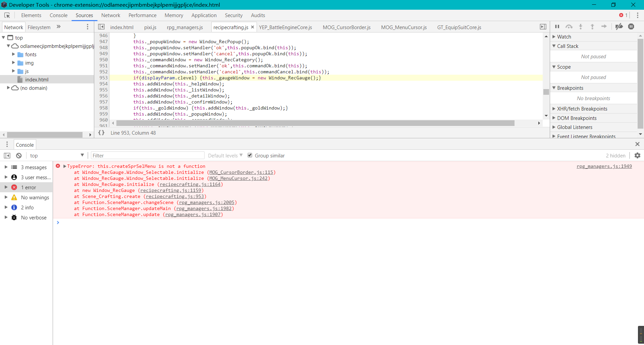Expand the (no domain) tree node
This screenshot has width=644, height=345.
point(8,88)
